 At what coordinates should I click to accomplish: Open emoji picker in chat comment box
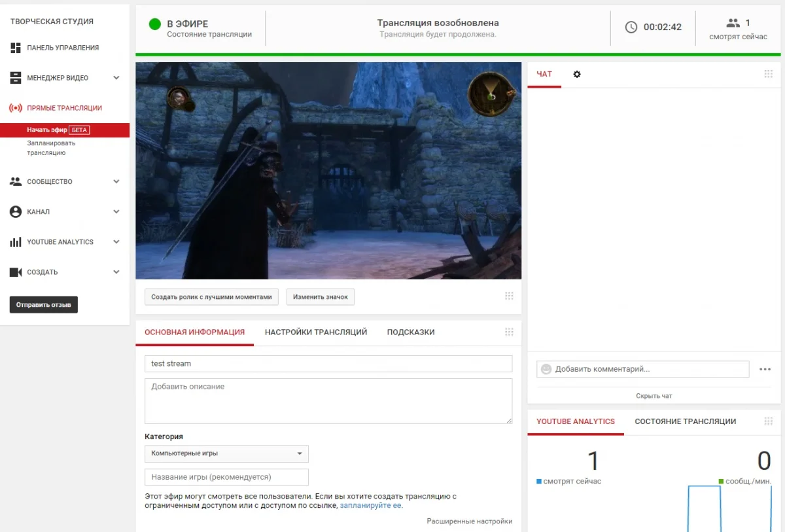[546, 369]
